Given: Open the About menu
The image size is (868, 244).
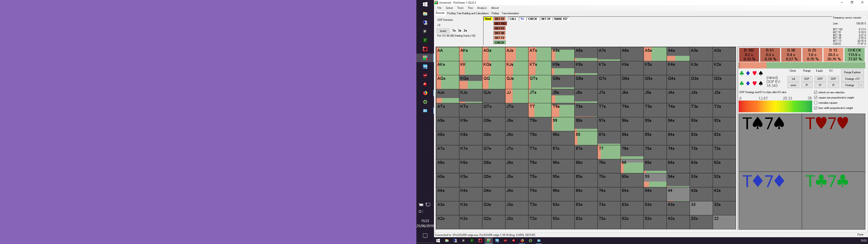Looking at the screenshot, I should [x=495, y=8].
